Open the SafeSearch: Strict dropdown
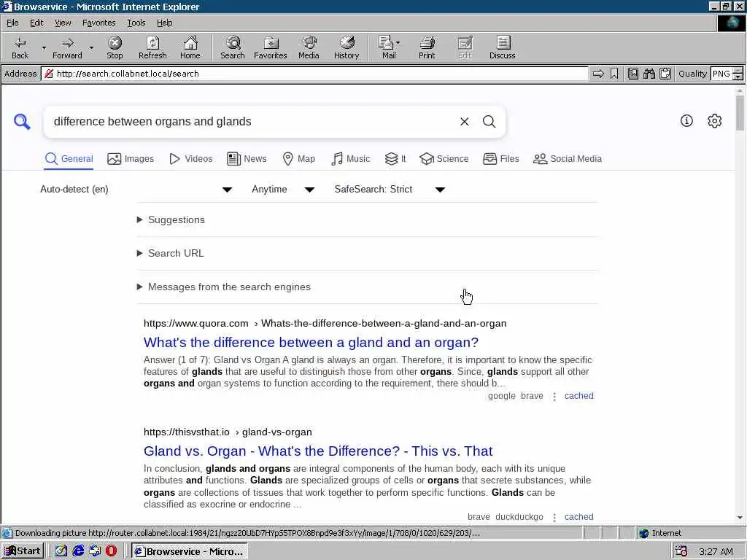This screenshot has height=560, width=747. click(390, 190)
